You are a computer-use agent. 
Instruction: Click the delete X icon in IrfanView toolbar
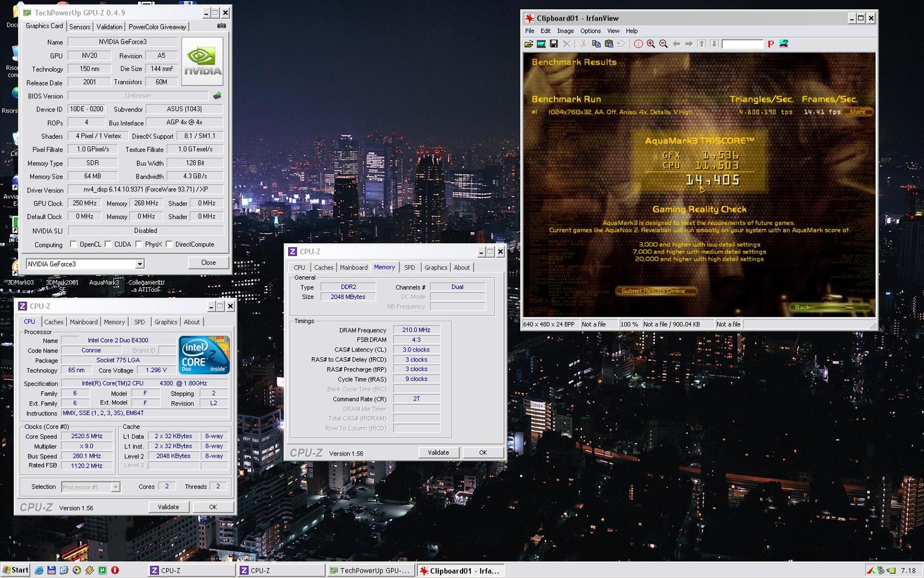[x=567, y=44]
